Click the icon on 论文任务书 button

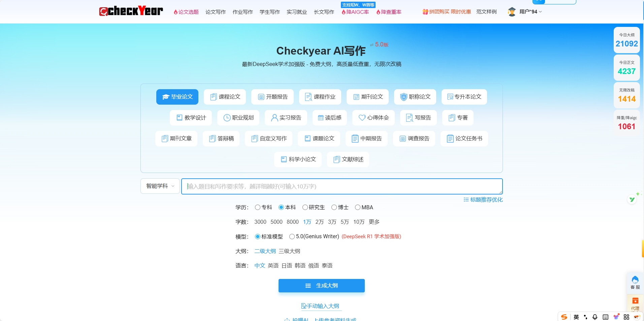450,139
